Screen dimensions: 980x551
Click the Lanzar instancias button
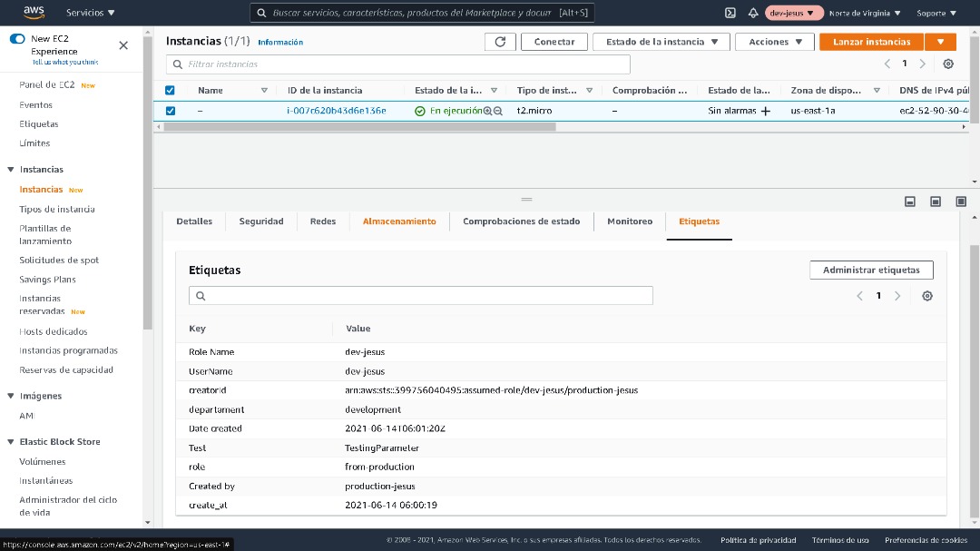coord(871,42)
